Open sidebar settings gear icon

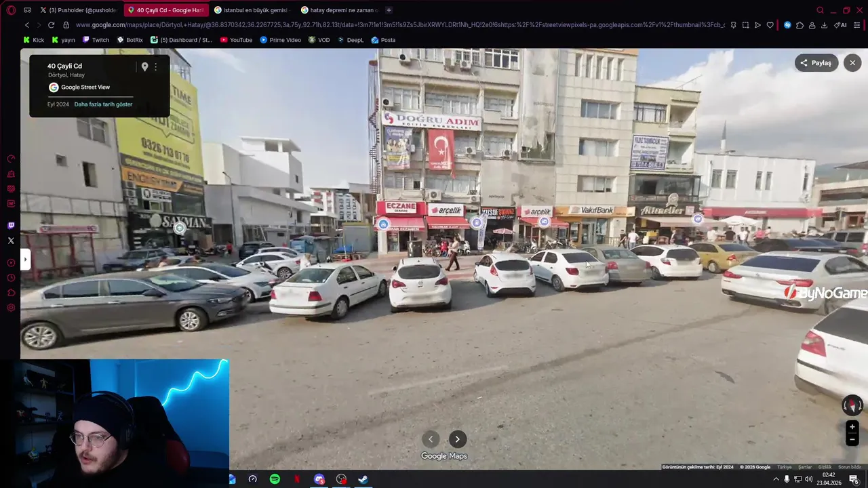[x=11, y=308]
